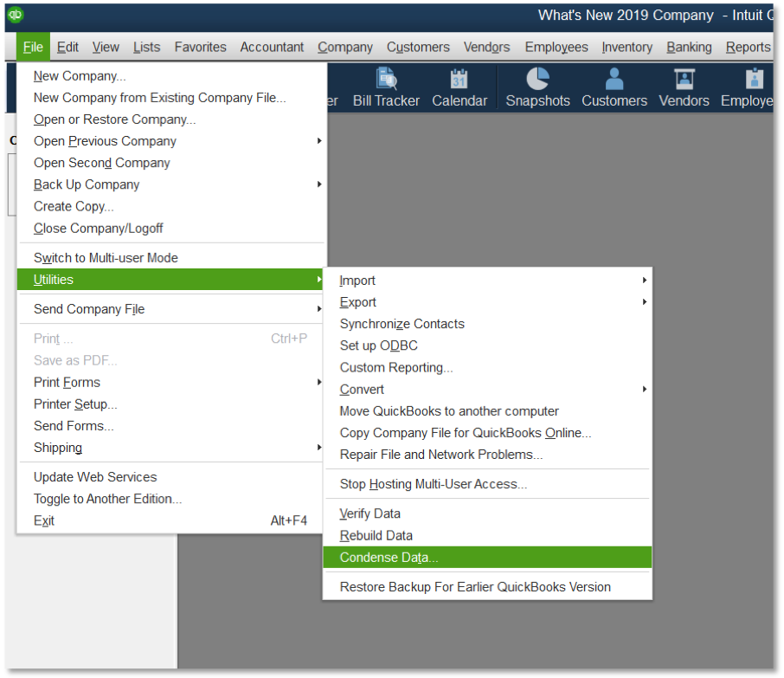This screenshot has height=678, width=784.
Task: Click the QuickBooks logo in title bar
Action: click(16, 15)
